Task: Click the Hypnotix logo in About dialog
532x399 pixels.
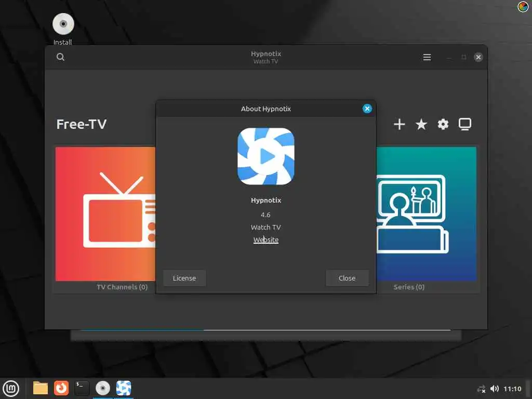Action: tap(265, 156)
